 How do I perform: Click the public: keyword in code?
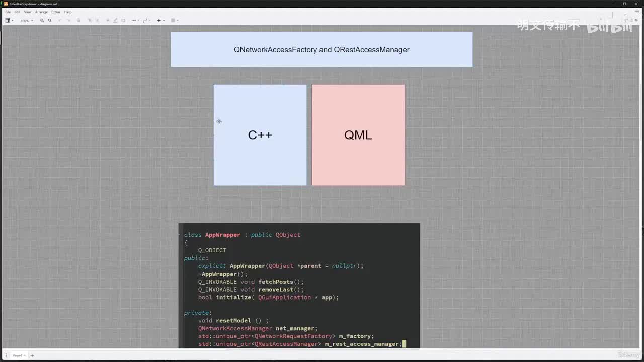[x=196, y=258]
